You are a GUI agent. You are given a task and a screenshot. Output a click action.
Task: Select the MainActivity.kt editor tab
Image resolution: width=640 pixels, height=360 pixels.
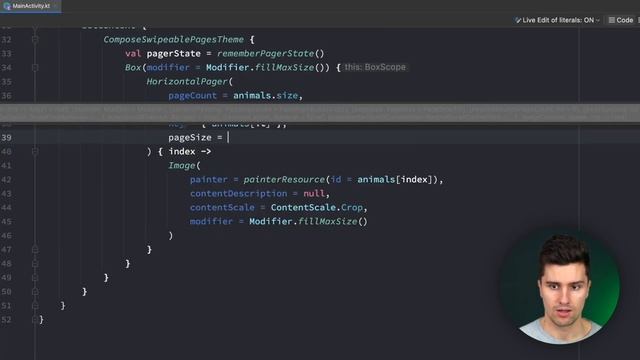(31, 6)
